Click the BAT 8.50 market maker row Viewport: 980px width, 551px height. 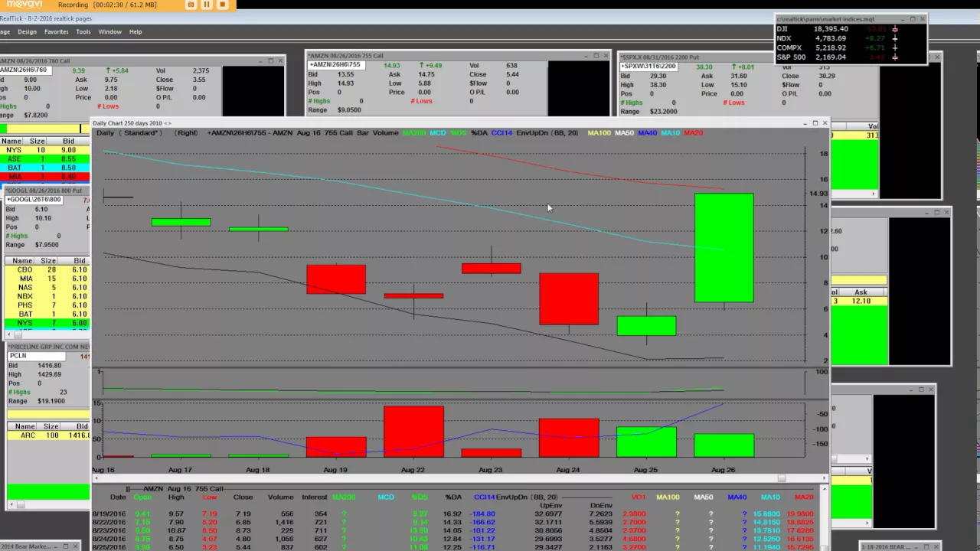coord(44,168)
